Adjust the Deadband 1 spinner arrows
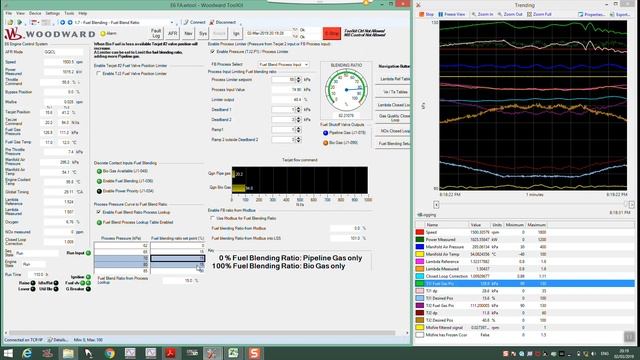This screenshot has height=360, width=640. [x=298, y=110]
